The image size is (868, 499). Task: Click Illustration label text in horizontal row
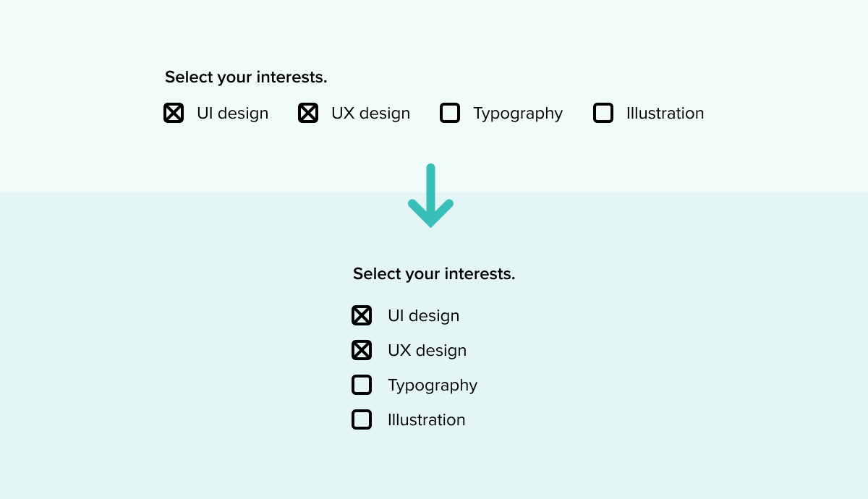(665, 114)
